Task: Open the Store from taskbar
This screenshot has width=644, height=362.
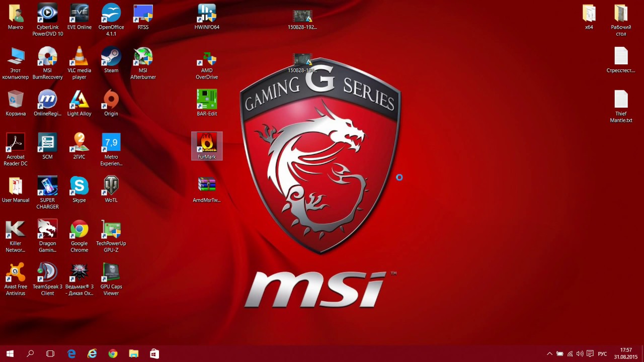Action: (x=154, y=354)
